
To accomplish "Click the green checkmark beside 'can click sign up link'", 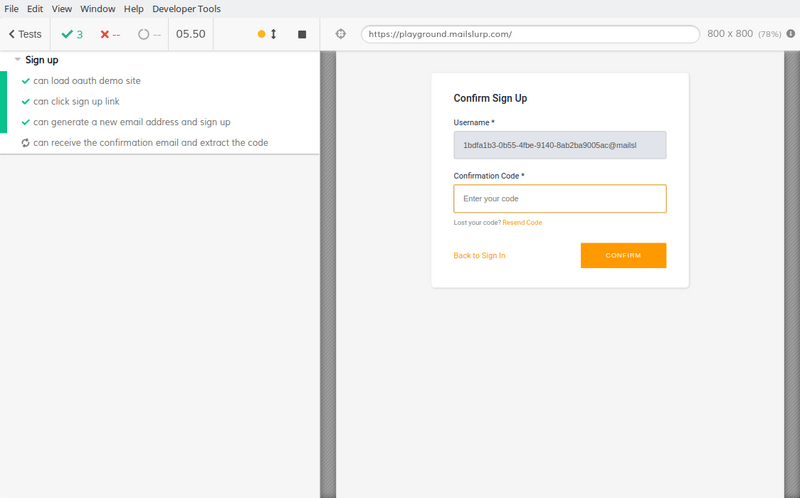I will click(26, 102).
